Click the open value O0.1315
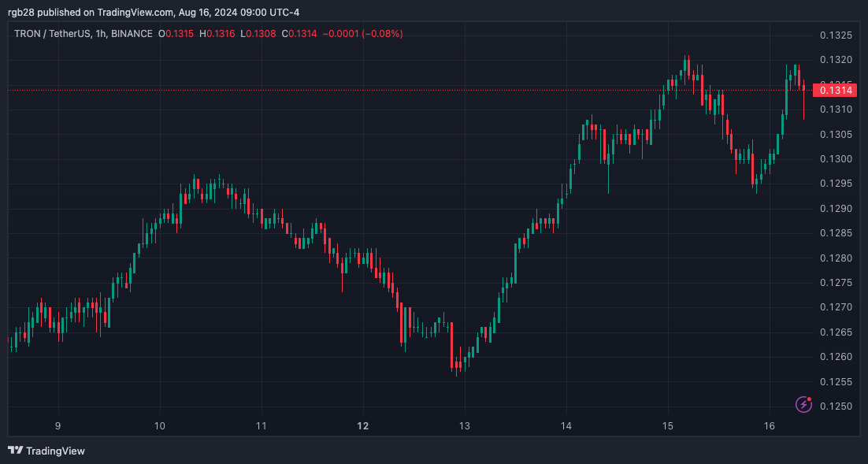The image size is (868, 464). 176,34
